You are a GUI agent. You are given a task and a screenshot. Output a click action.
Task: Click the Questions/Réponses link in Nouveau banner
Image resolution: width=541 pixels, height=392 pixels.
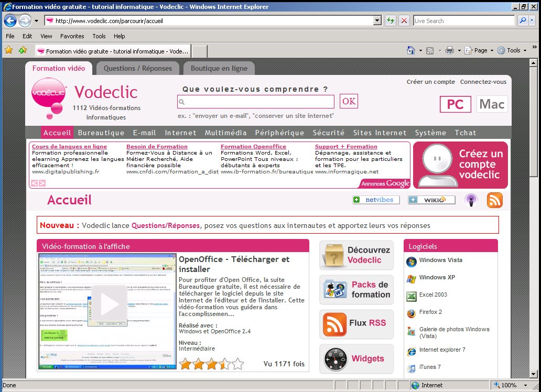click(x=166, y=225)
